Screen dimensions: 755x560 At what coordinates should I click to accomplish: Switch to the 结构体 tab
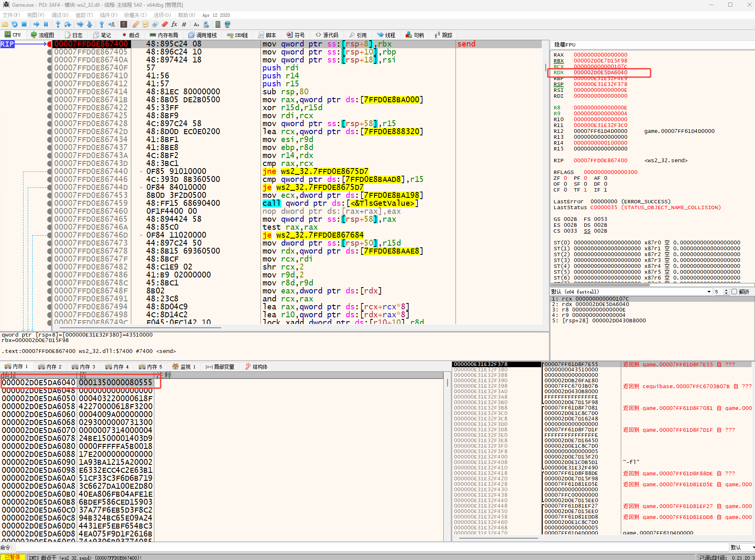[256, 367]
